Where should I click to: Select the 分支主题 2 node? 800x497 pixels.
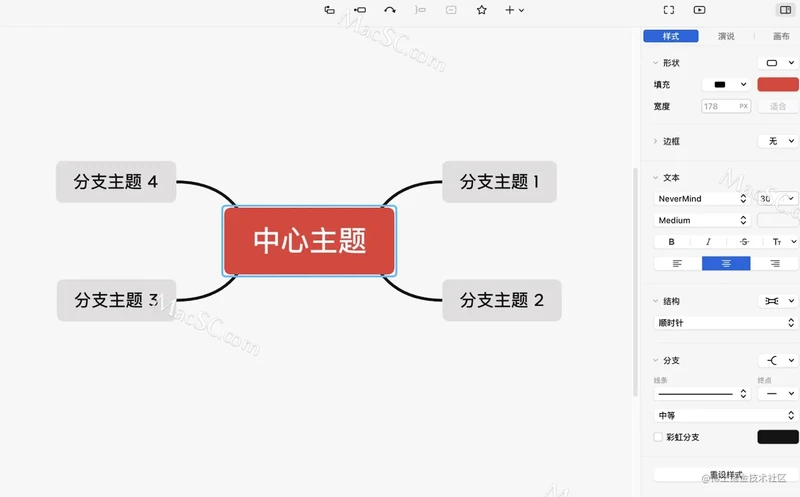pos(502,300)
